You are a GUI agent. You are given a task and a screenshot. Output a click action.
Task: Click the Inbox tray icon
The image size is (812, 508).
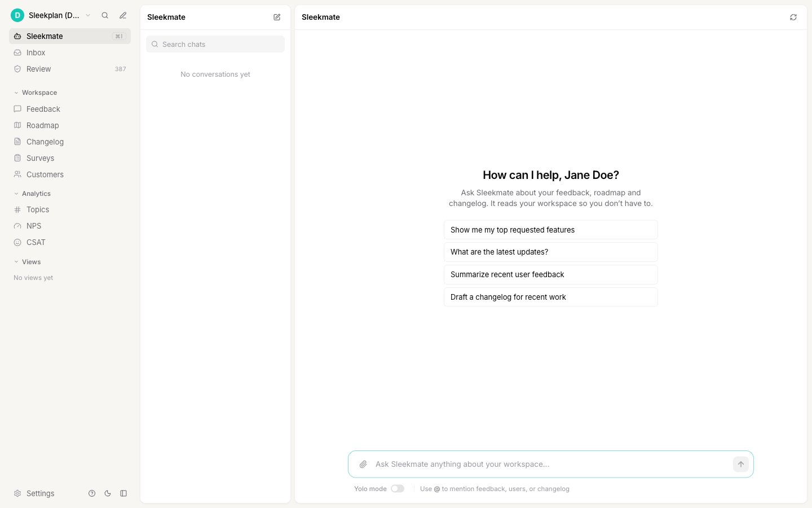tap(17, 52)
